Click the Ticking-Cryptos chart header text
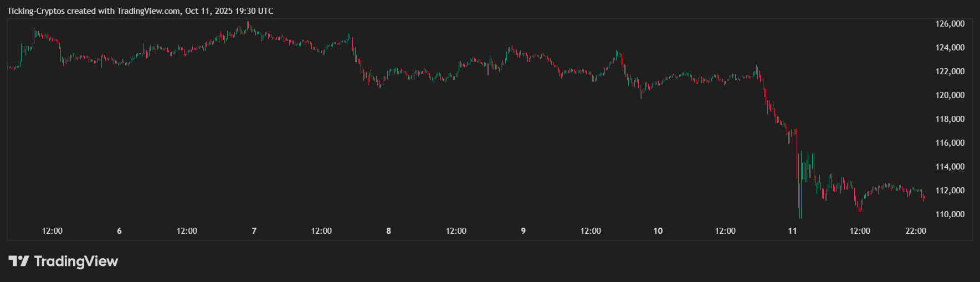This screenshot has height=282, width=980. click(x=140, y=11)
